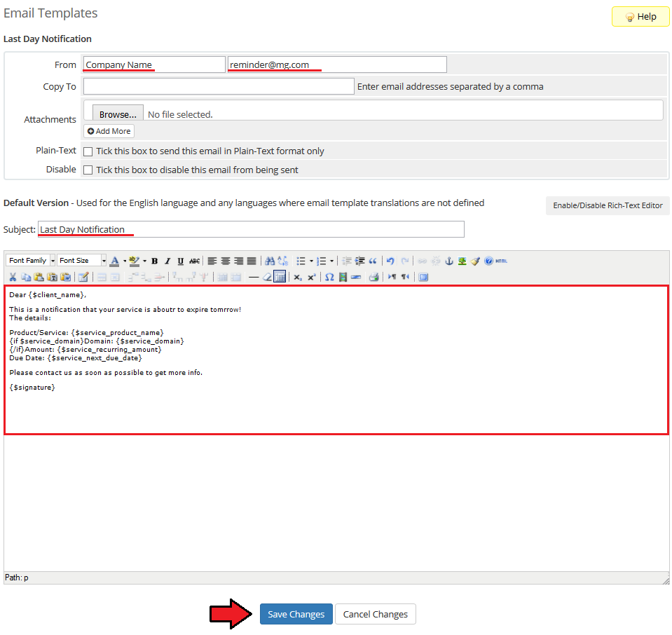Screen dimensions: 672x635
Task: Expand numbered list style options
Action: point(331,261)
